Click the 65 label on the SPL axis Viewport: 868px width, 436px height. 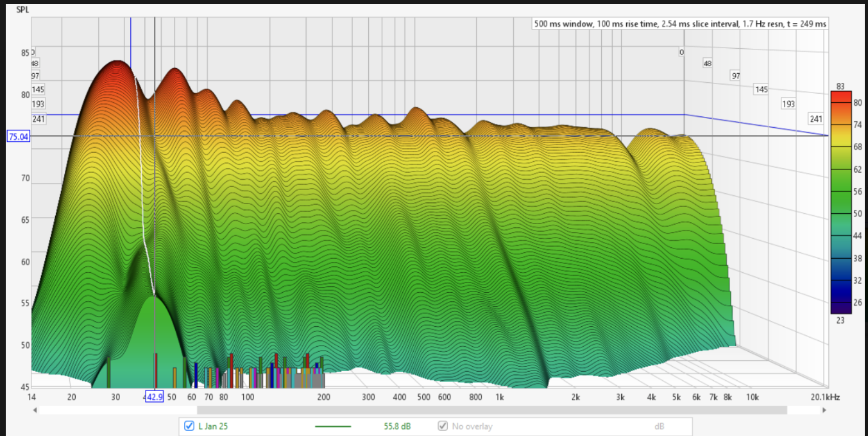click(26, 220)
